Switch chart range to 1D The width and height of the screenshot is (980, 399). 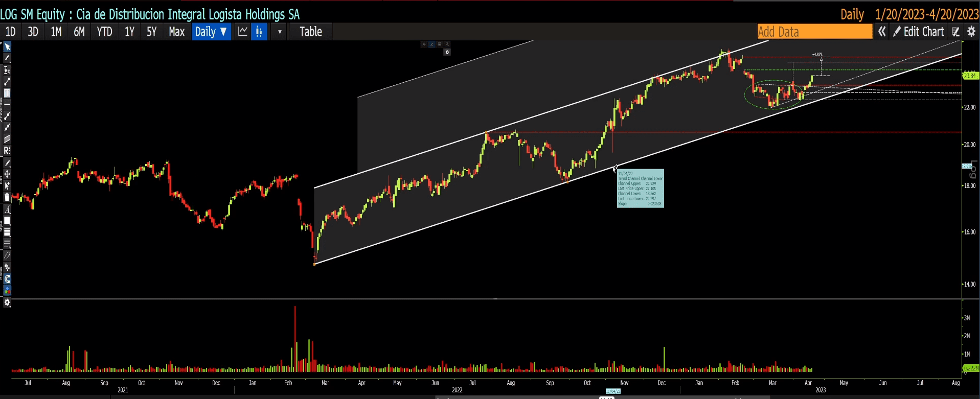(x=10, y=32)
